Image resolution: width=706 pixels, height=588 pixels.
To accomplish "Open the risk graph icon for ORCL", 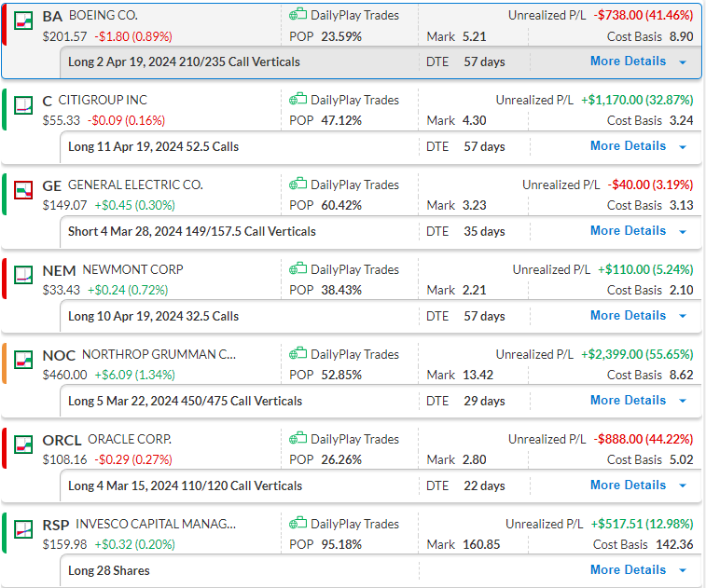I will [23, 444].
